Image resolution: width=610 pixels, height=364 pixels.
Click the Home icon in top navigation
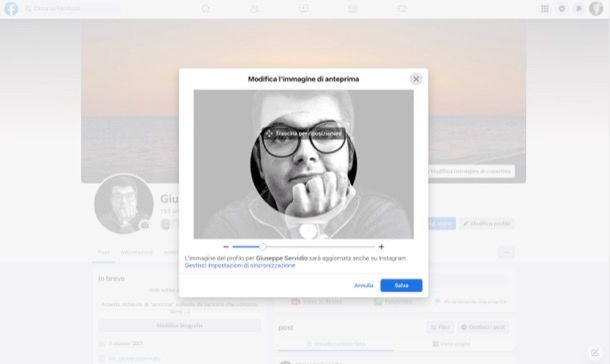pyautogui.click(x=205, y=9)
